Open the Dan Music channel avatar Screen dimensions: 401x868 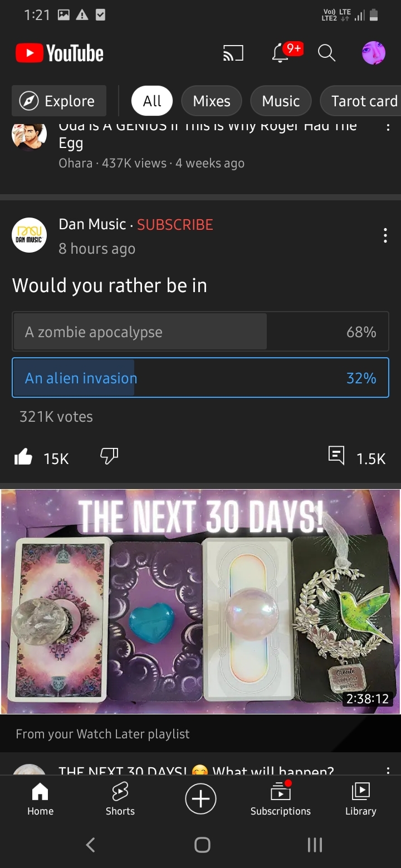29,235
